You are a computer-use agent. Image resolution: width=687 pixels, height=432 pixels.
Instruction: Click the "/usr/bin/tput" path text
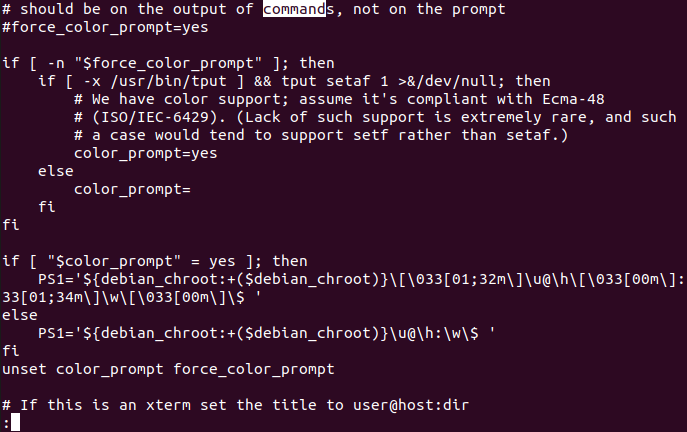coord(169,81)
